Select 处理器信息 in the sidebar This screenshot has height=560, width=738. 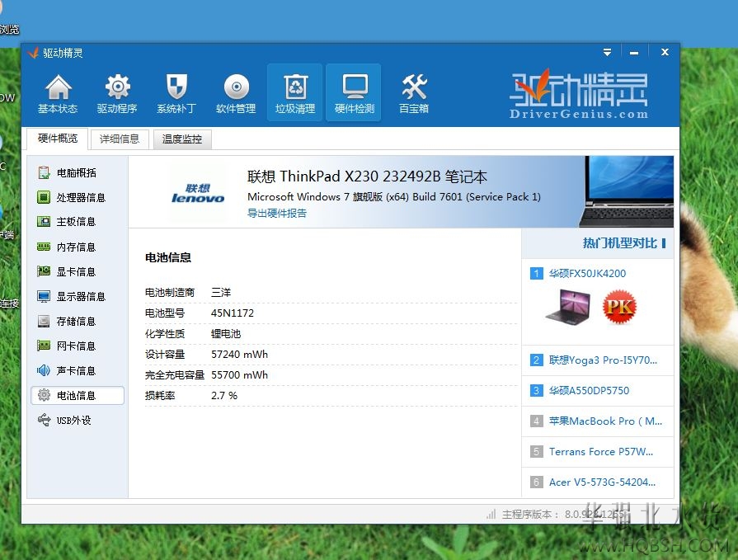(x=78, y=197)
